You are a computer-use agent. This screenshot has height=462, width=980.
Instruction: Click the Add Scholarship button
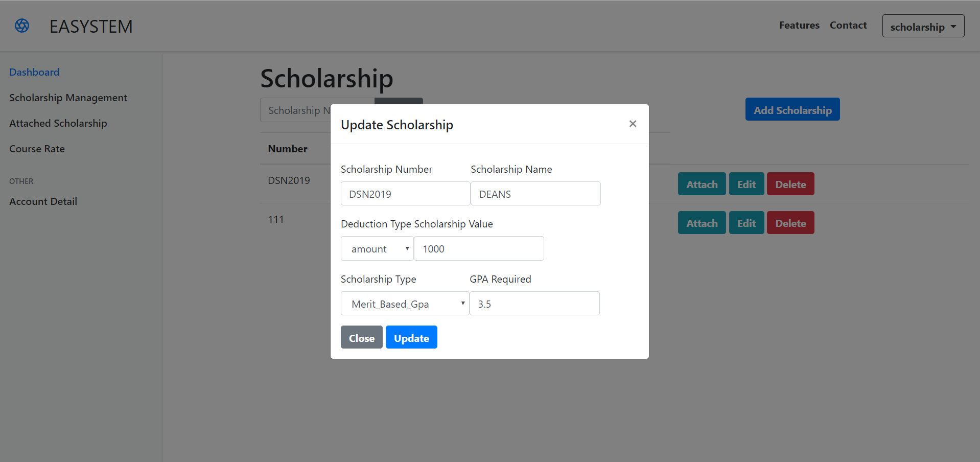click(792, 110)
